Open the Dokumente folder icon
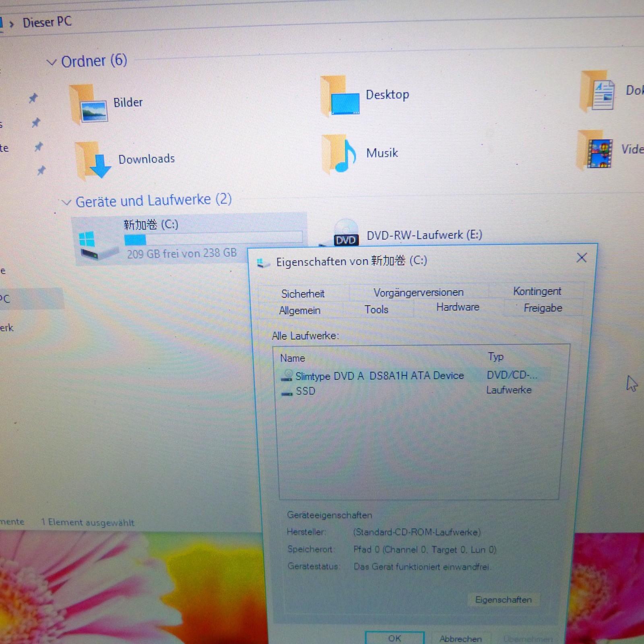Screen dimensions: 644x644 point(598,91)
